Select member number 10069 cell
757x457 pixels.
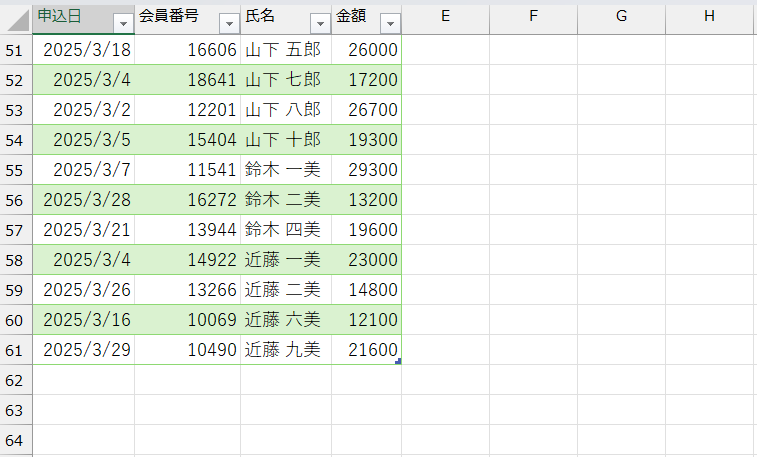pyautogui.click(x=187, y=319)
